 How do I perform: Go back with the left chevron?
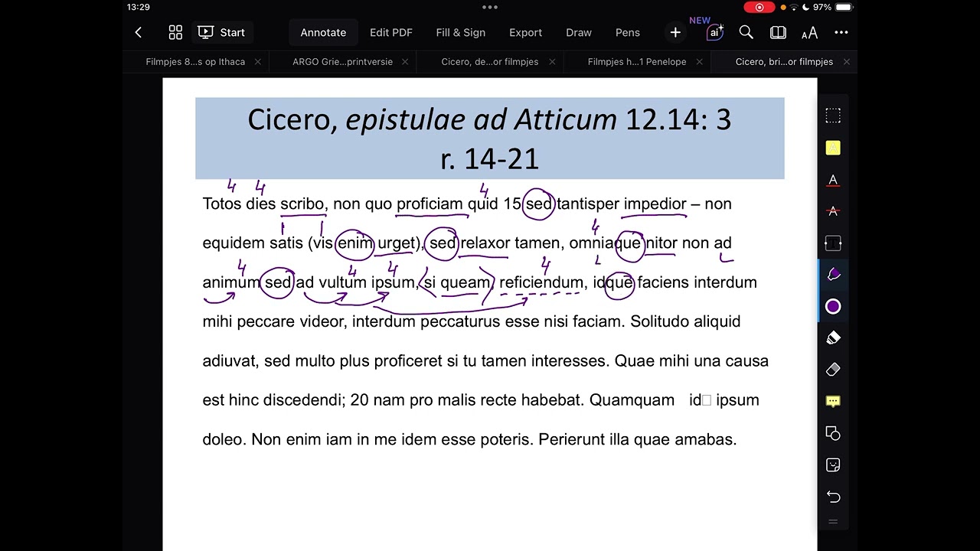coord(138,32)
